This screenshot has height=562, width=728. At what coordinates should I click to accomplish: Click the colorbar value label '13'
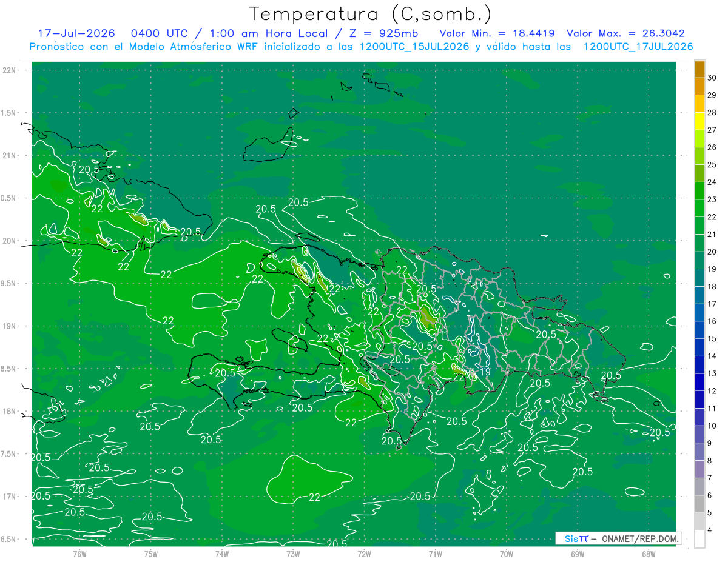pyautogui.click(x=712, y=373)
